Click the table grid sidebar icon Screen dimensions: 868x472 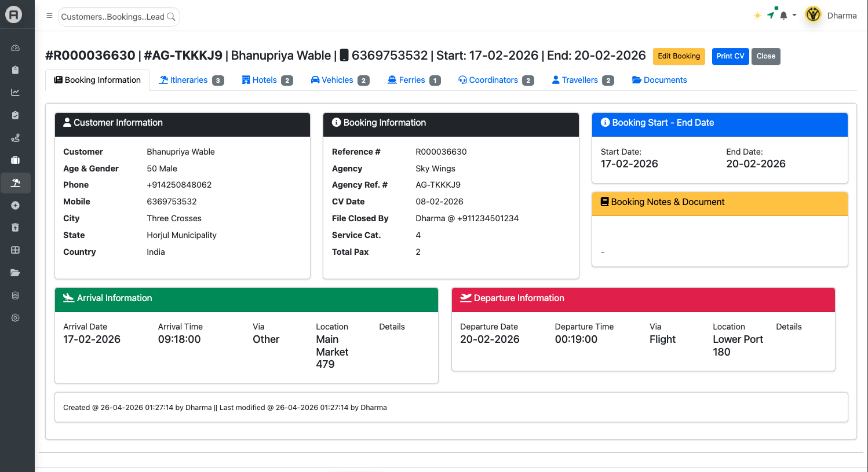[x=16, y=250]
